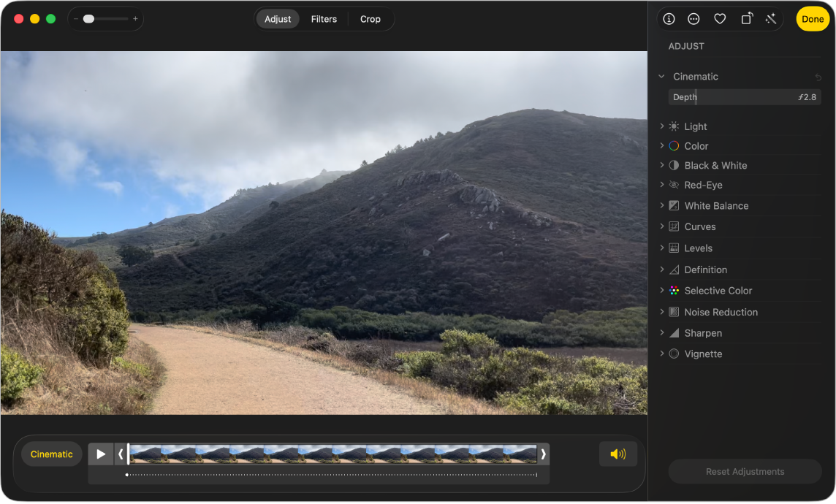This screenshot has height=504, width=836.
Task: Switch to the Filters tab
Action: [324, 19]
